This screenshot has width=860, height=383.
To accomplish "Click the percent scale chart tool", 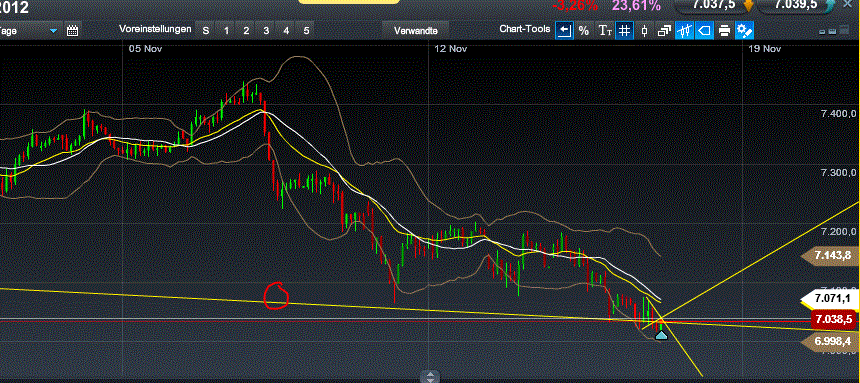I will 584,30.
